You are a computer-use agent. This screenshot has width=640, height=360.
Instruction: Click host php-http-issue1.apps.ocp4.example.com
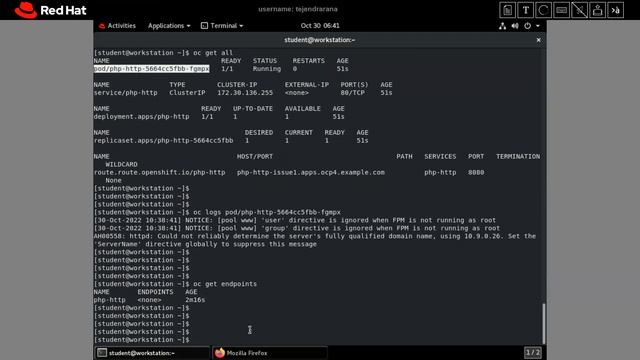(311, 172)
